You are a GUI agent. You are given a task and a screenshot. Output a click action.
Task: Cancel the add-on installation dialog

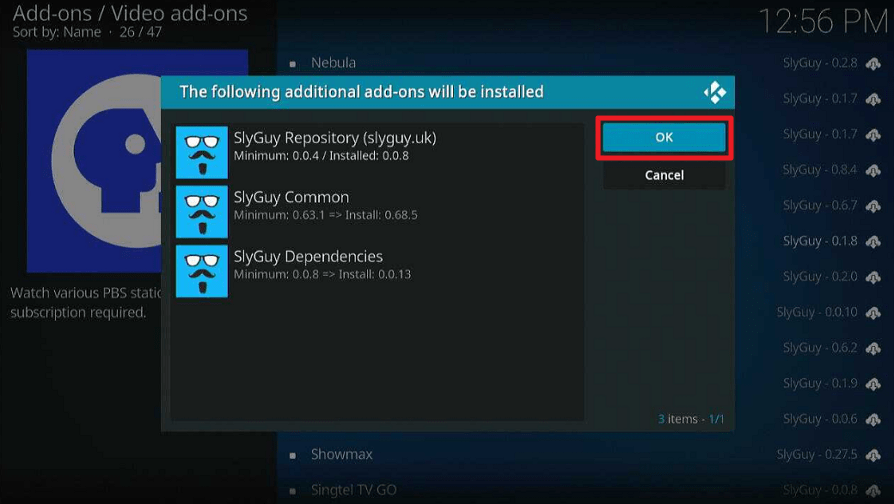tap(664, 175)
